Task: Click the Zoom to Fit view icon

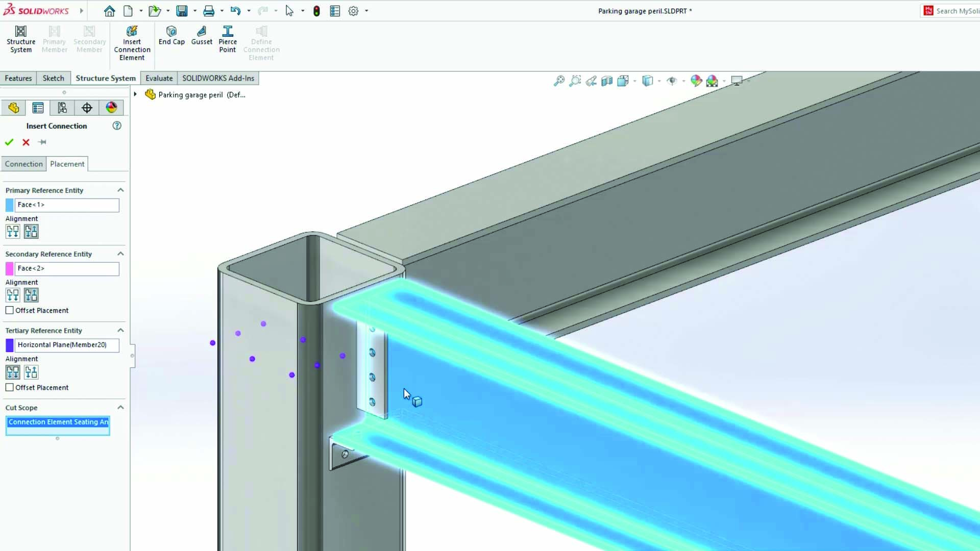Action: click(559, 81)
